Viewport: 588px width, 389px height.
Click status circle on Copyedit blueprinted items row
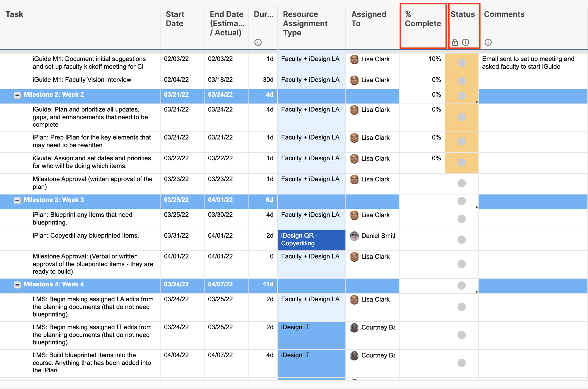(461, 240)
